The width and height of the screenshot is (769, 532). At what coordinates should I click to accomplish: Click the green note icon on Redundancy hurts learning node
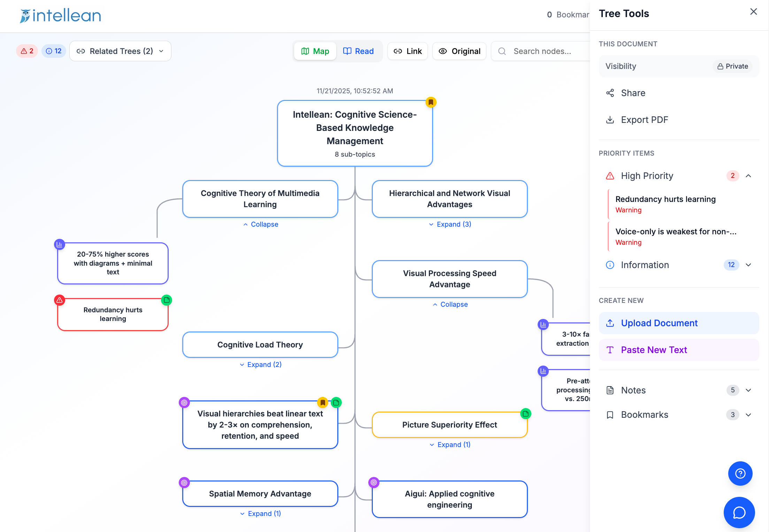167,300
